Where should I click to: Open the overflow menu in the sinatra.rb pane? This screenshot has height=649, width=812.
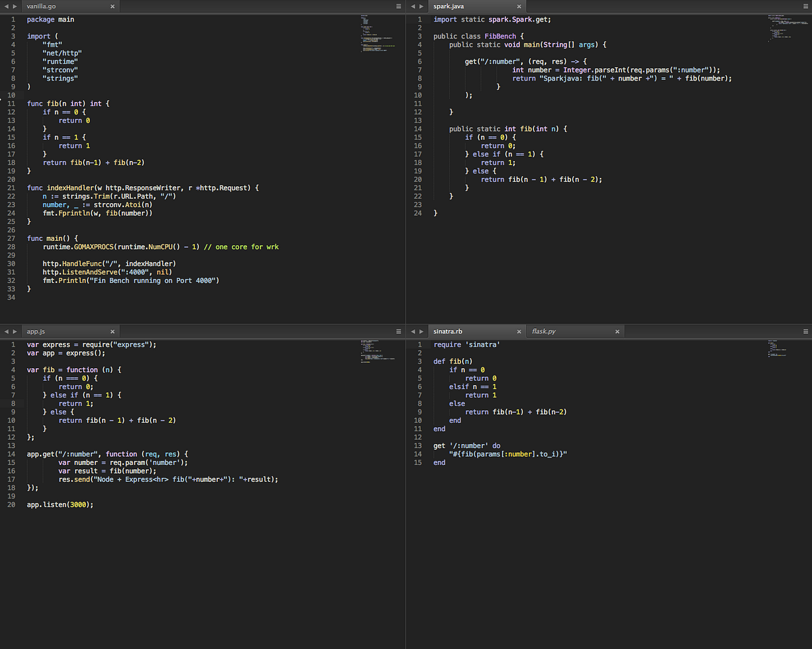tap(805, 331)
